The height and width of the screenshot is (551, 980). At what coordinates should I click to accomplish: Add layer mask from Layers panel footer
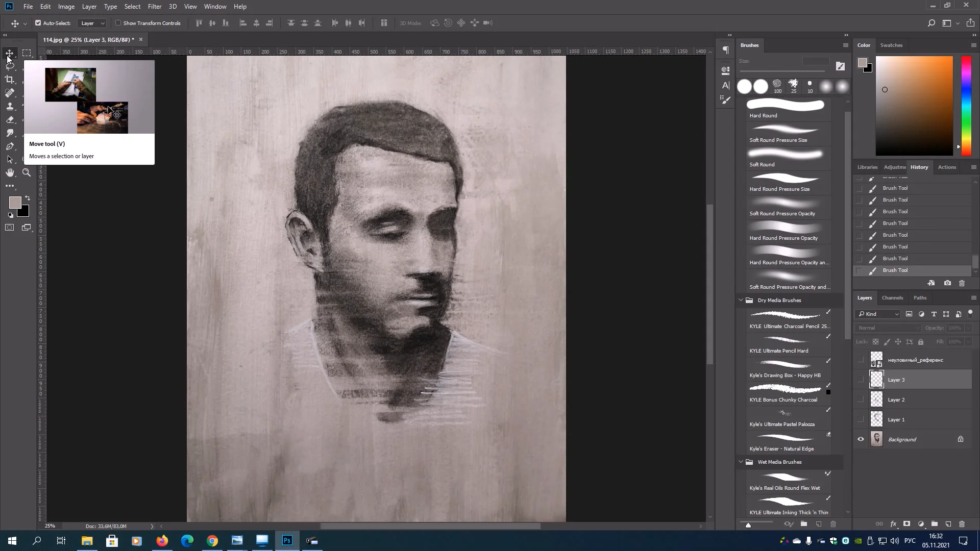[x=907, y=524]
